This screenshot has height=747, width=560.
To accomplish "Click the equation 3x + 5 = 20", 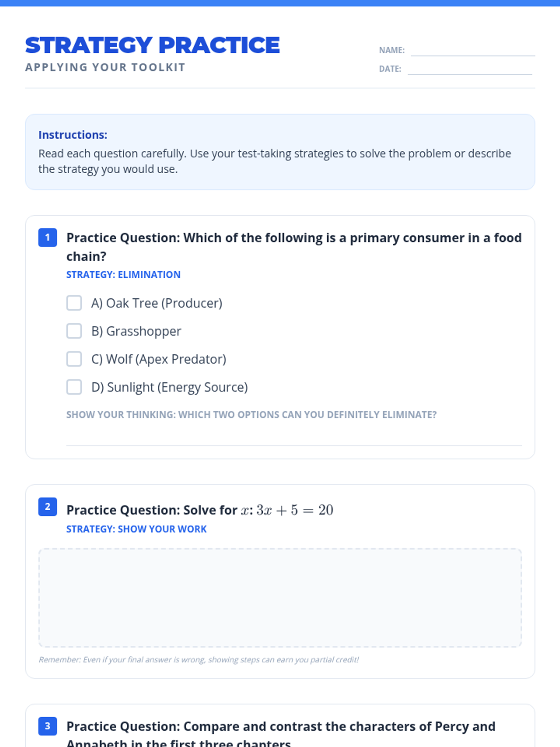I will pyautogui.click(x=294, y=510).
